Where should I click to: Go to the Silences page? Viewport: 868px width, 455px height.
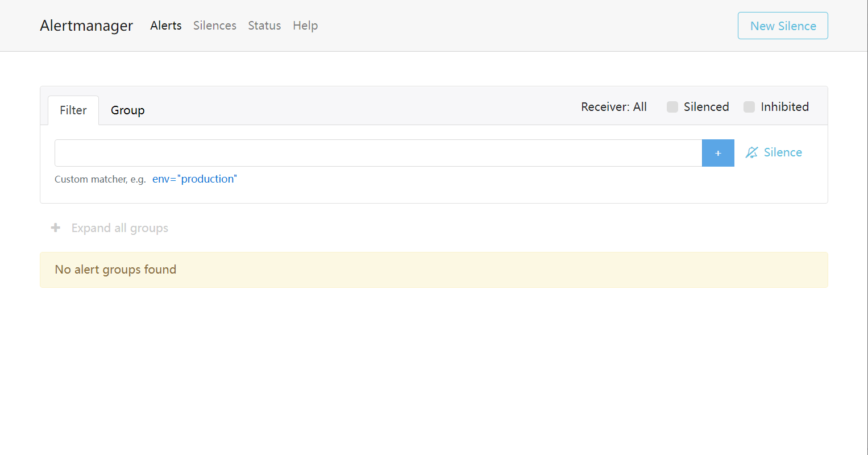click(x=215, y=26)
